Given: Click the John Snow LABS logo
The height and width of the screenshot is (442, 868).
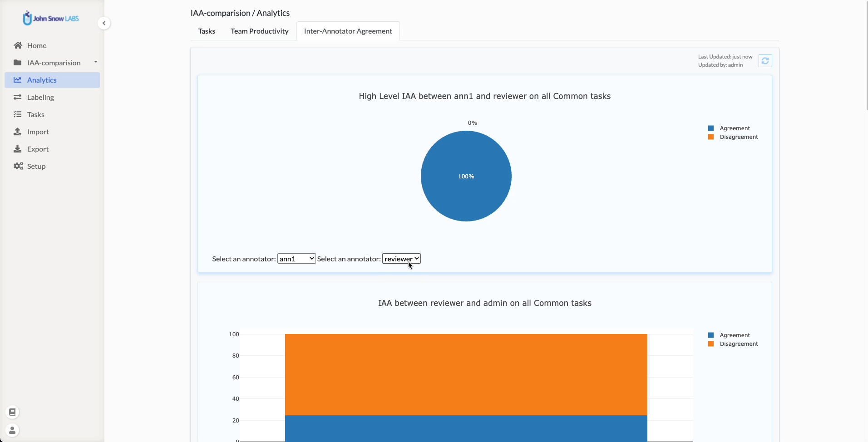Looking at the screenshot, I should (x=51, y=18).
